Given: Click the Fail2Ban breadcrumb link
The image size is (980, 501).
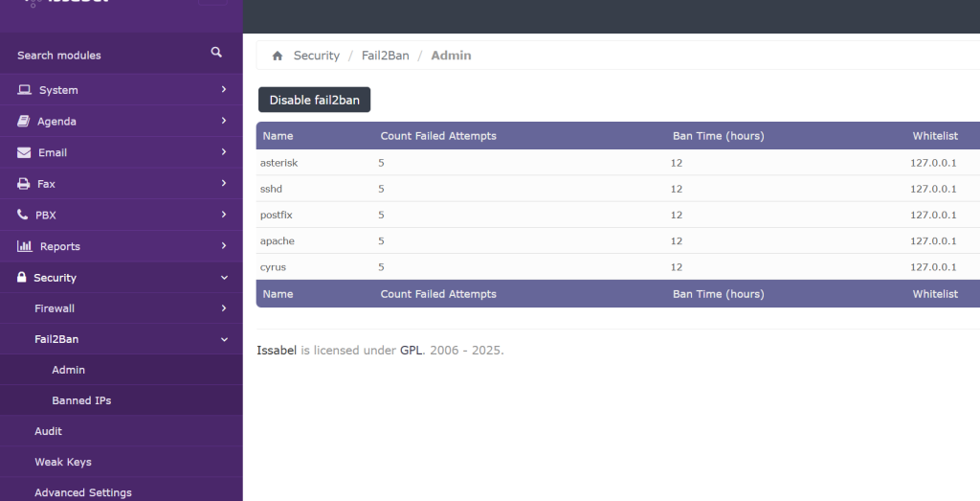Looking at the screenshot, I should (385, 56).
